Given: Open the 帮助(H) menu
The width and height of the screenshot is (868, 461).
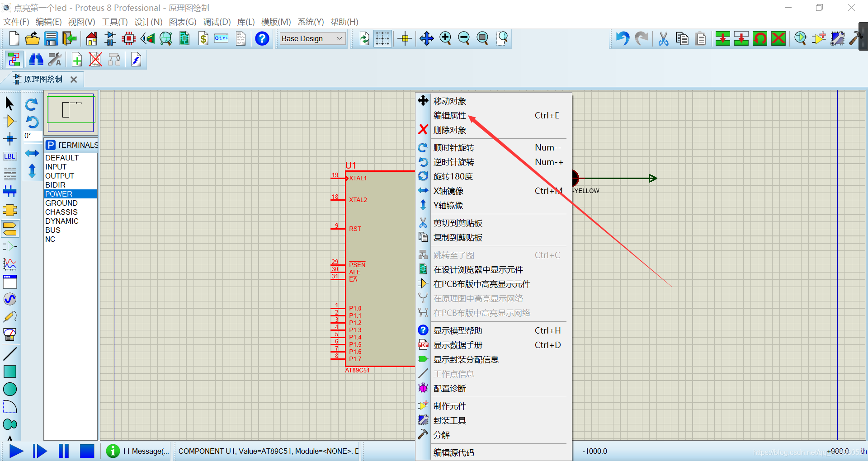Looking at the screenshot, I should 344,22.
